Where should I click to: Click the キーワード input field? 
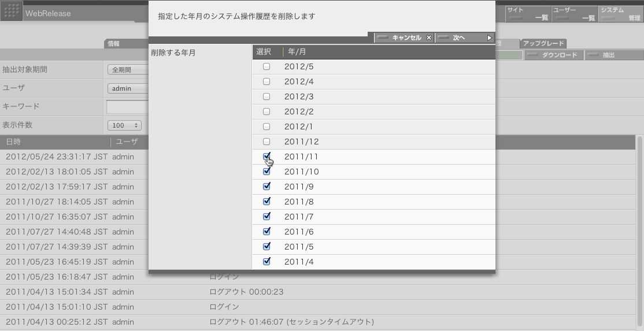(127, 107)
